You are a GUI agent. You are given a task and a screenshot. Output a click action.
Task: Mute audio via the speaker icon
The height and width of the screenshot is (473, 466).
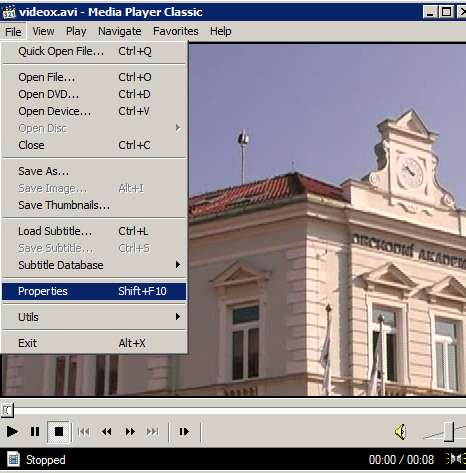click(401, 432)
